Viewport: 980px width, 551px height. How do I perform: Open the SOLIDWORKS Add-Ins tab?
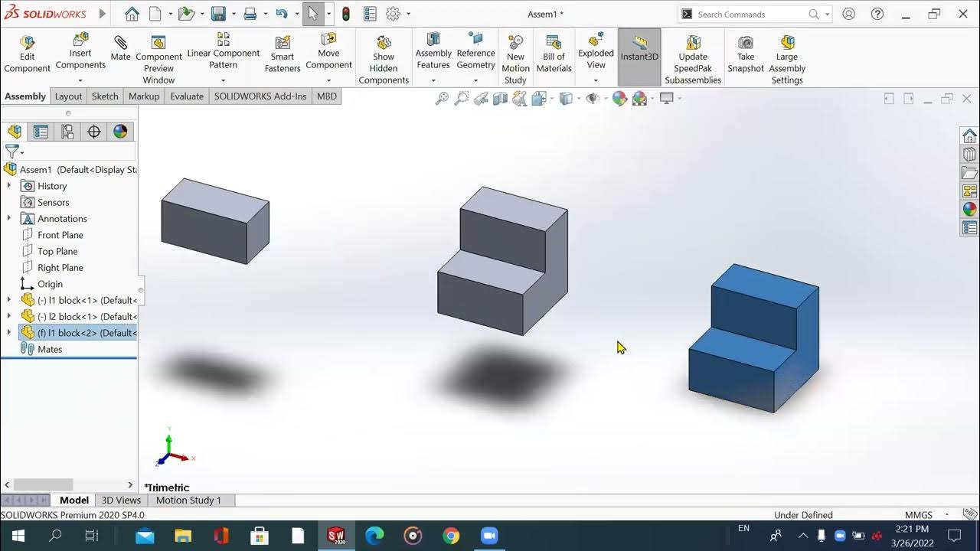(260, 96)
